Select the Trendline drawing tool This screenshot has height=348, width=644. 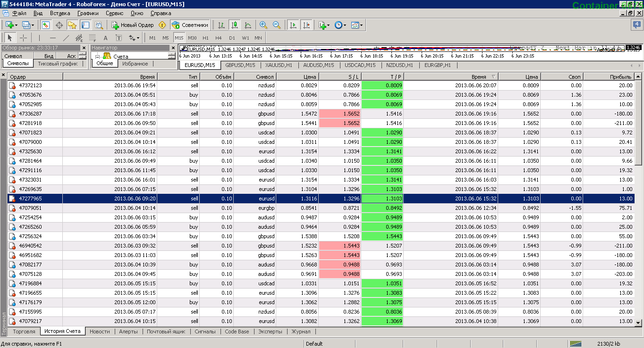pos(66,38)
